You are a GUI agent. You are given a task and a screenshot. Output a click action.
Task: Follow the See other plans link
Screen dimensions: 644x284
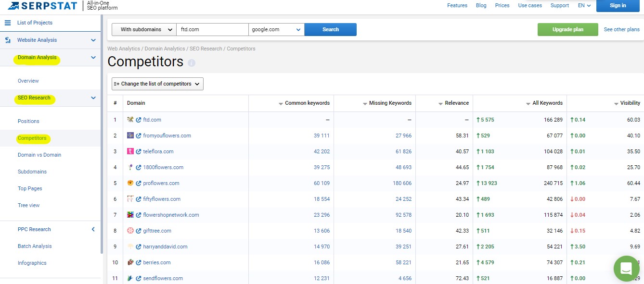pos(622,29)
